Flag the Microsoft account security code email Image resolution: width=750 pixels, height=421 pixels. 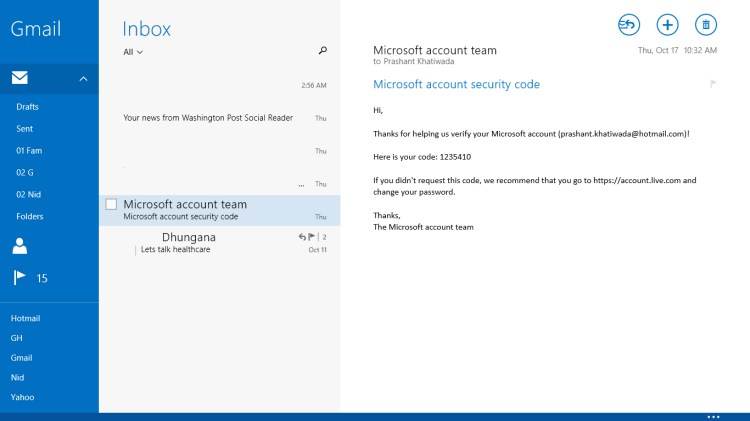pyautogui.click(x=713, y=84)
